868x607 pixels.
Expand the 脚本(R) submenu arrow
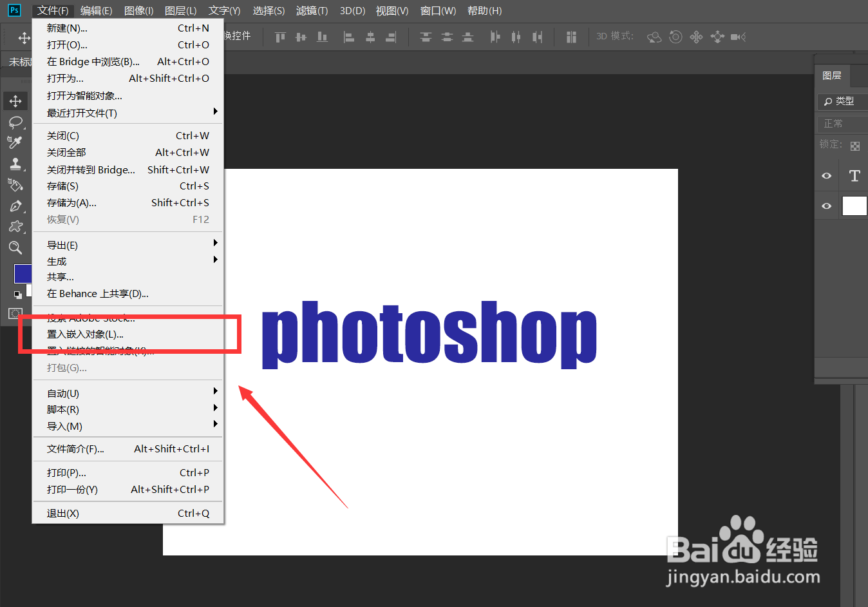(216, 408)
